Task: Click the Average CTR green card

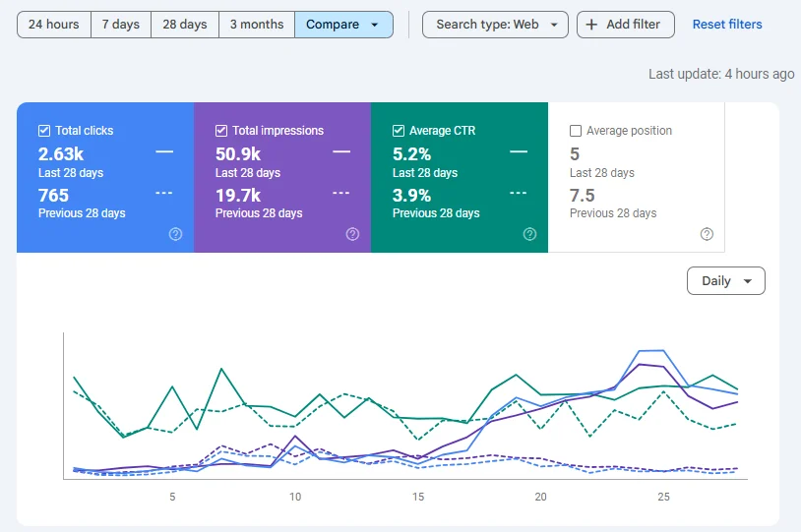Action: coord(460,177)
